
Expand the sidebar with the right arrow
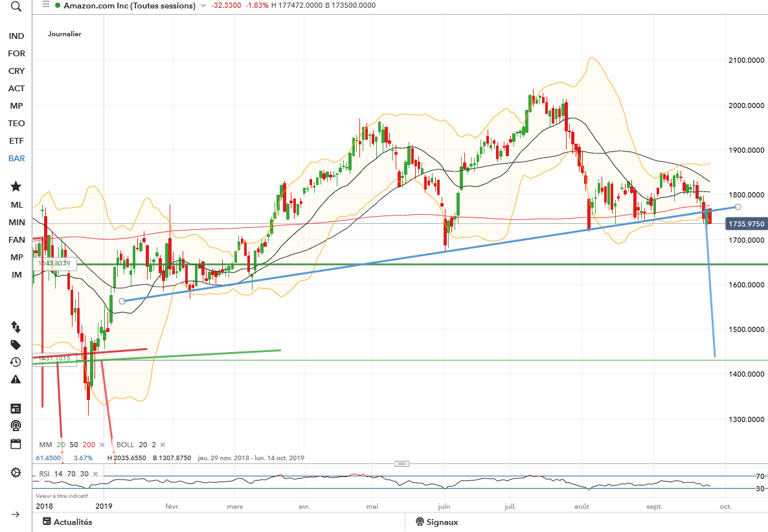point(16,515)
